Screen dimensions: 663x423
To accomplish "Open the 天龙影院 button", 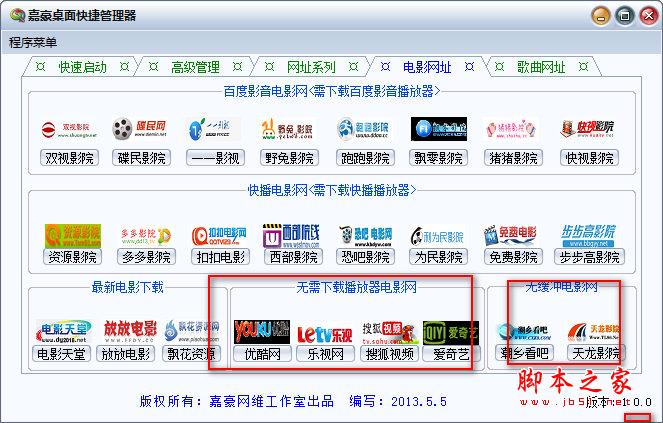I will pyautogui.click(x=596, y=353).
